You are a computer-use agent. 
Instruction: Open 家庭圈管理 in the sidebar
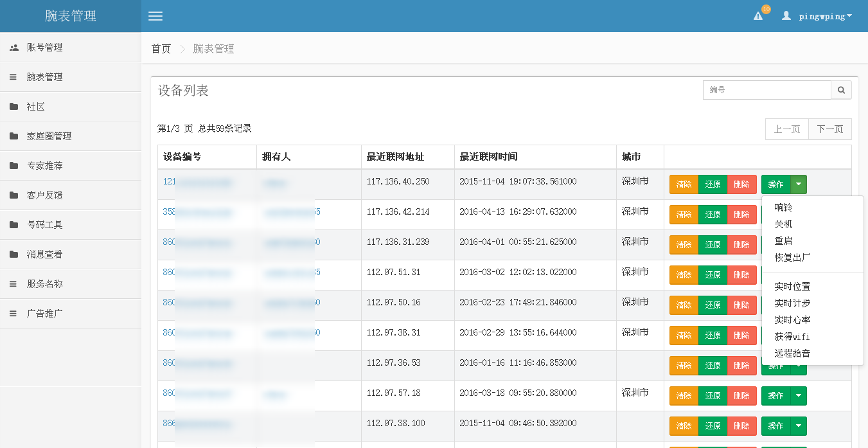tap(71, 136)
